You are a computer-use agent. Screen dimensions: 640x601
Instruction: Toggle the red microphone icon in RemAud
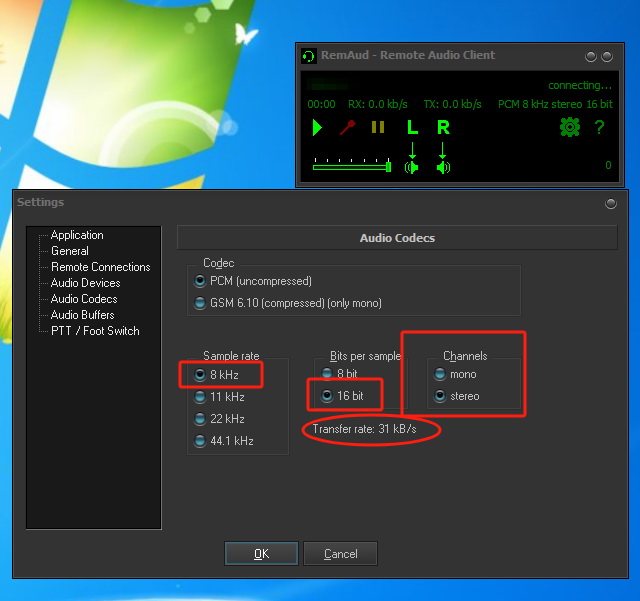pyautogui.click(x=347, y=127)
